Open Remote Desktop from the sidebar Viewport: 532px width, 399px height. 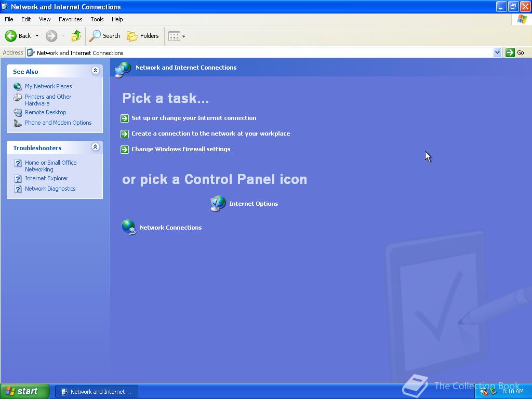point(44,112)
